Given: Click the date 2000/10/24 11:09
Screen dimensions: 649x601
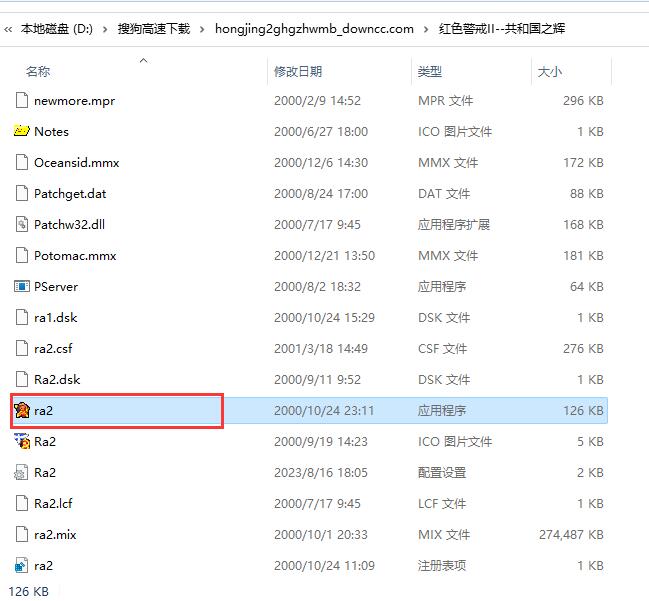Looking at the screenshot, I should click(x=324, y=566).
